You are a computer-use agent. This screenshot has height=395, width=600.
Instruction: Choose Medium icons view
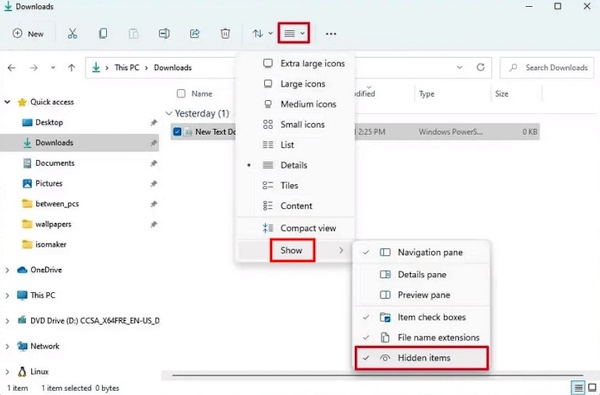click(x=296, y=104)
